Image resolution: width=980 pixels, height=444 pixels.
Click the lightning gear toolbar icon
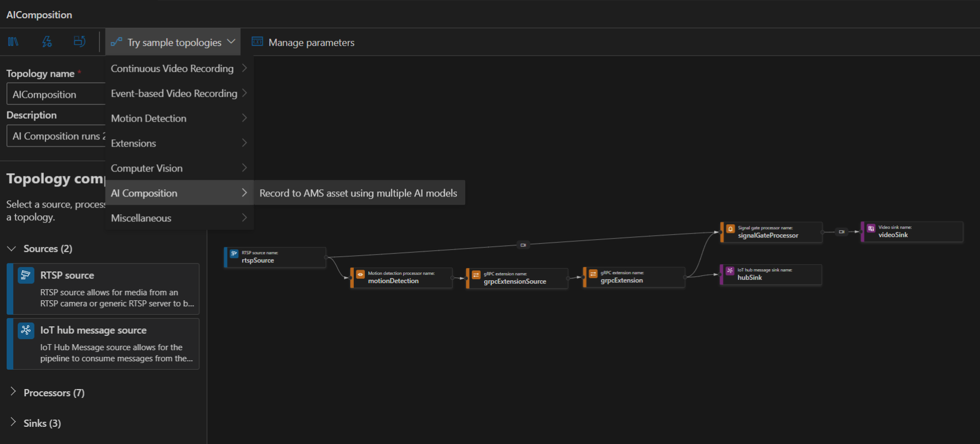(x=47, y=42)
